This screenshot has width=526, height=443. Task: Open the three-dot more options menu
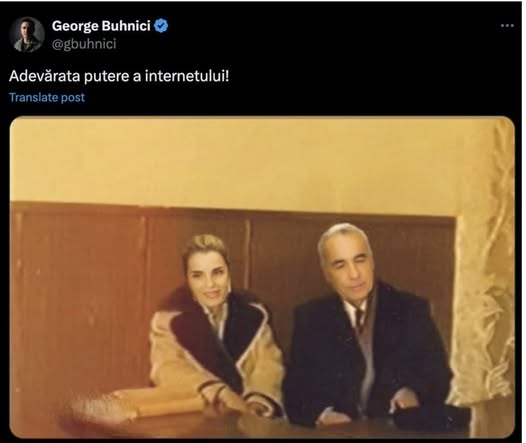(507, 25)
